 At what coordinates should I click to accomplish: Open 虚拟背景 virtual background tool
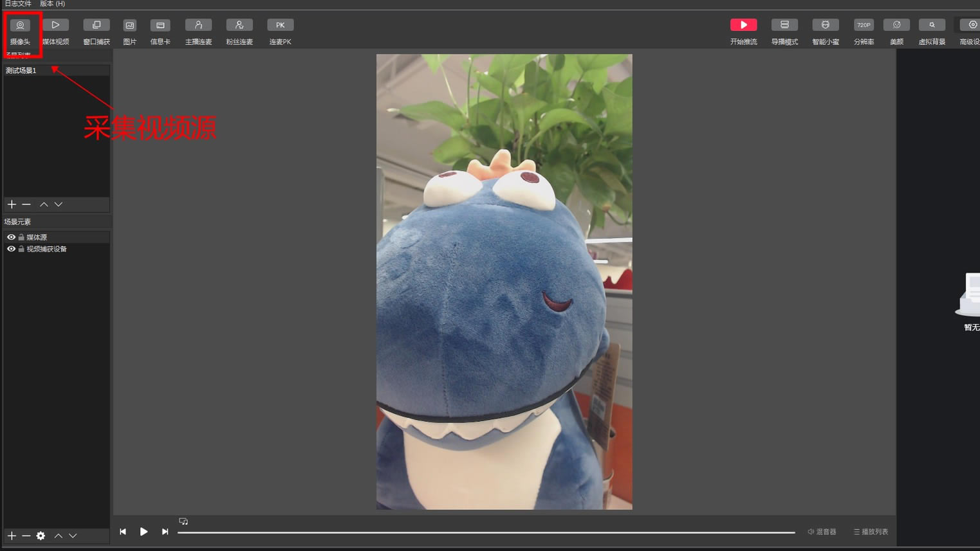click(931, 26)
